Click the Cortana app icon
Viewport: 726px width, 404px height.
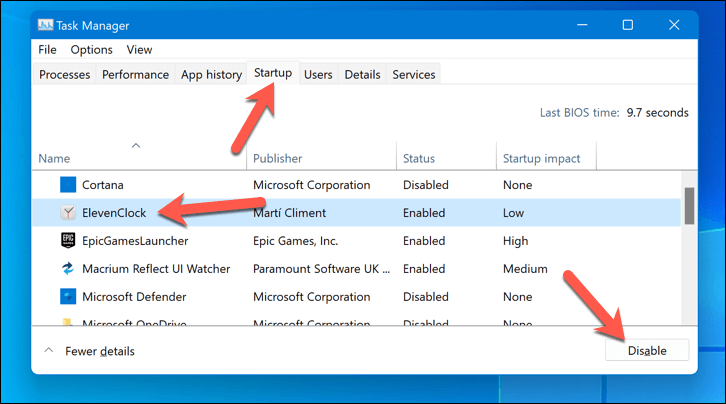tap(67, 185)
